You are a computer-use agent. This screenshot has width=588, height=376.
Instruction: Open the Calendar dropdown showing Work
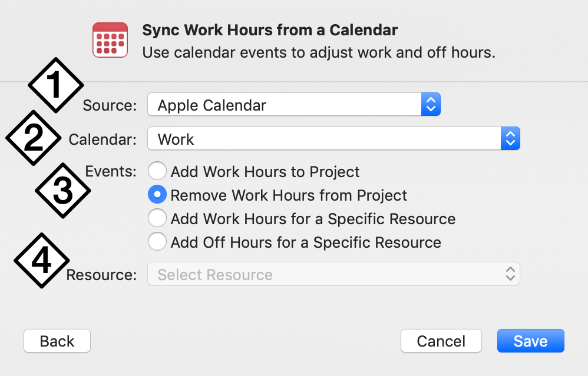pos(333,138)
